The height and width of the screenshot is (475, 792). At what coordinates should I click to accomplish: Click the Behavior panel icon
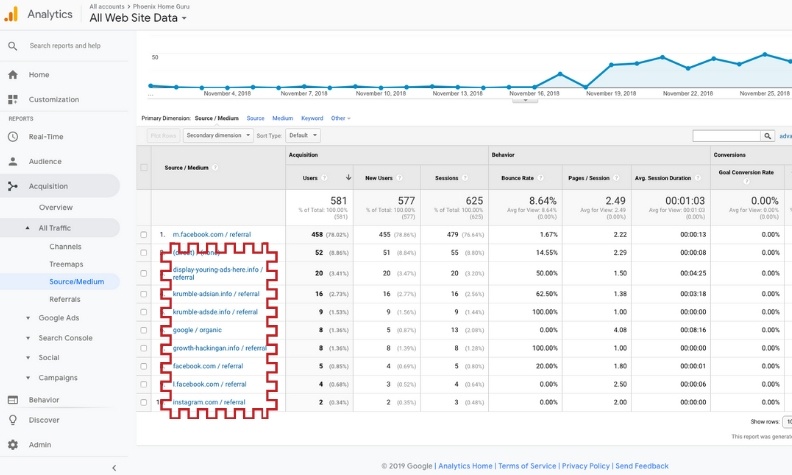pos(13,400)
